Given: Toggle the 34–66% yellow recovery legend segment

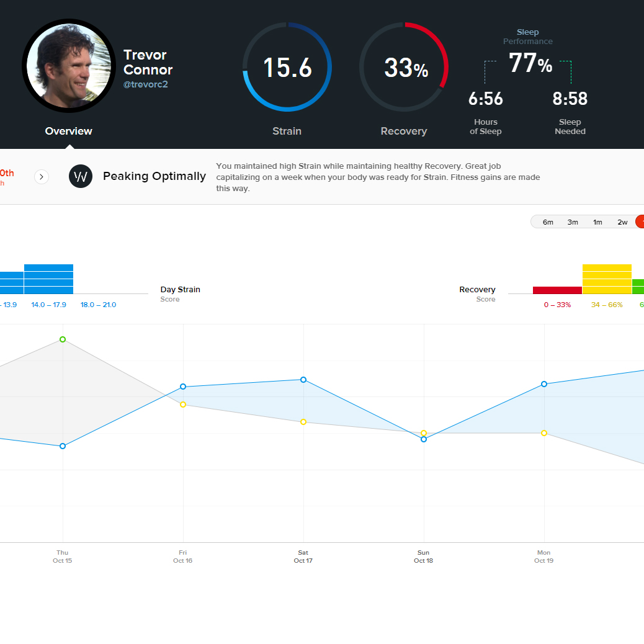Looking at the screenshot, I should pyautogui.click(x=607, y=279).
